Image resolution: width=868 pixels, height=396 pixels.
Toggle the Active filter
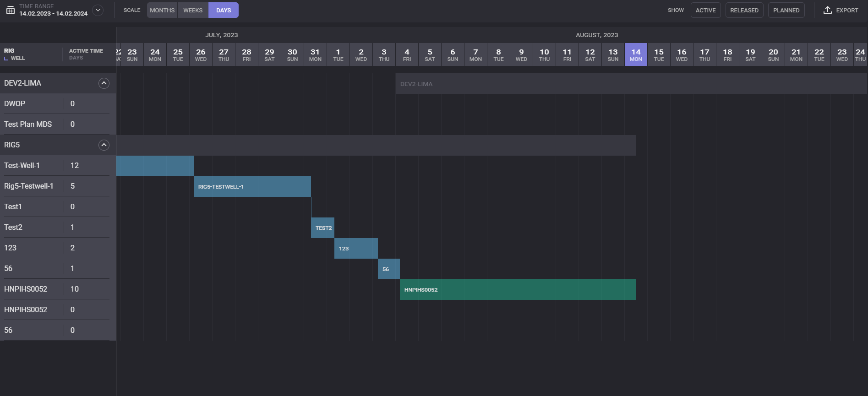point(705,10)
